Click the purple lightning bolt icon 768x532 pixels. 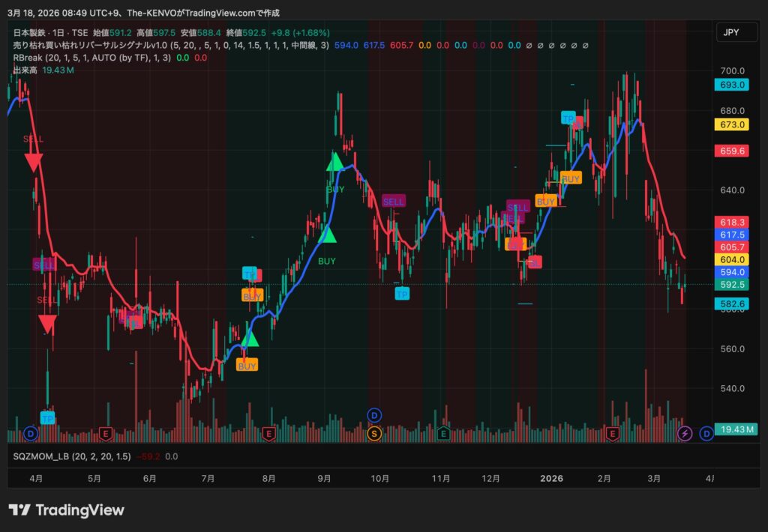(x=684, y=433)
